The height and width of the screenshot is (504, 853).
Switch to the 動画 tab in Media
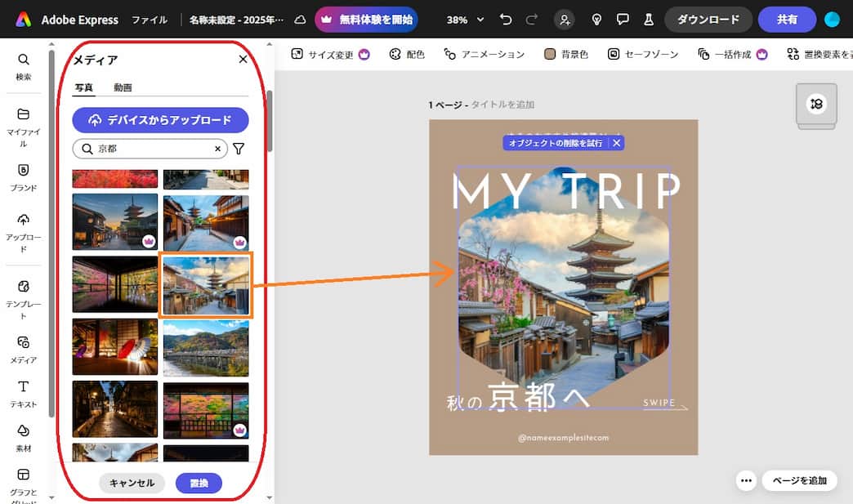[x=124, y=86]
